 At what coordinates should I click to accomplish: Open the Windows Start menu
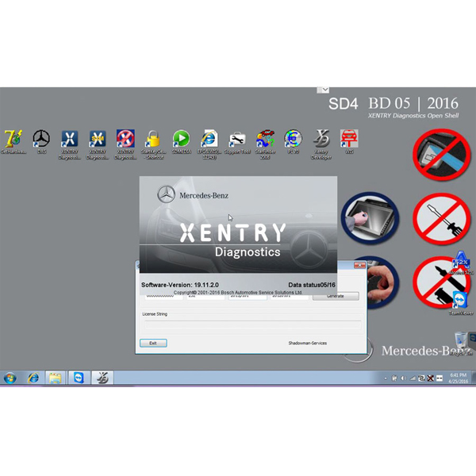click(10, 378)
